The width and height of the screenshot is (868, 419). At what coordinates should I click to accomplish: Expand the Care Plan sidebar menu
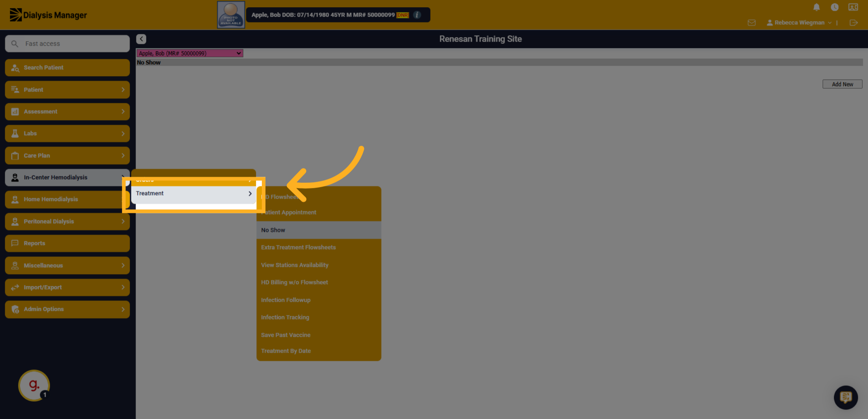67,155
